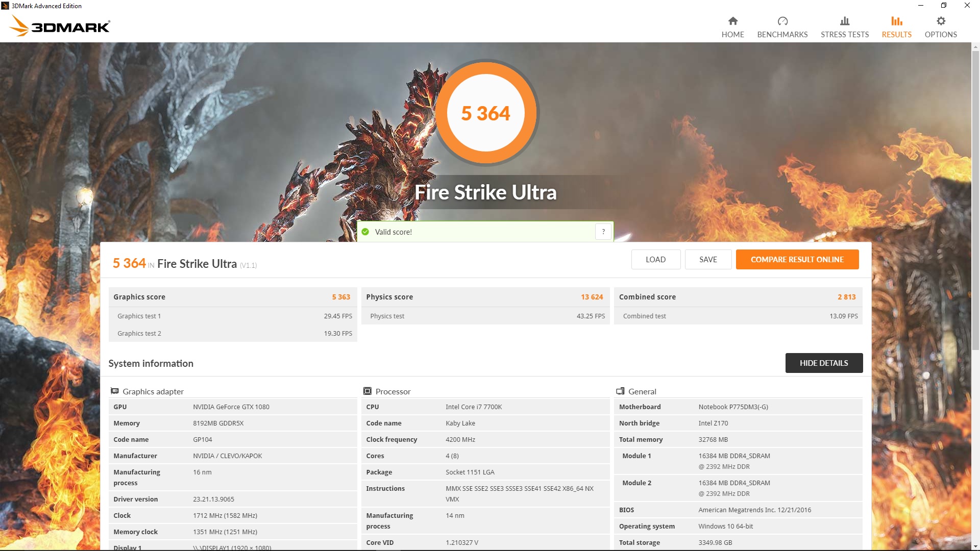
Task: Click Core VID value 1.210327 V
Action: (x=462, y=542)
